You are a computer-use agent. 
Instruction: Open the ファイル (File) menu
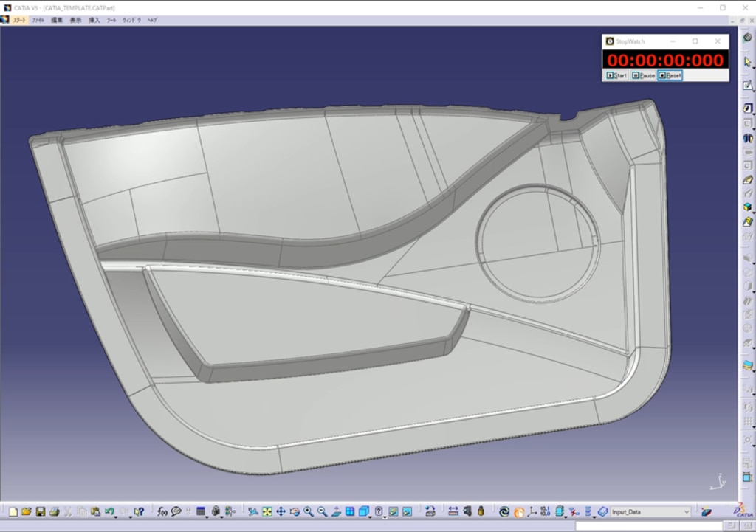pyautogui.click(x=38, y=20)
